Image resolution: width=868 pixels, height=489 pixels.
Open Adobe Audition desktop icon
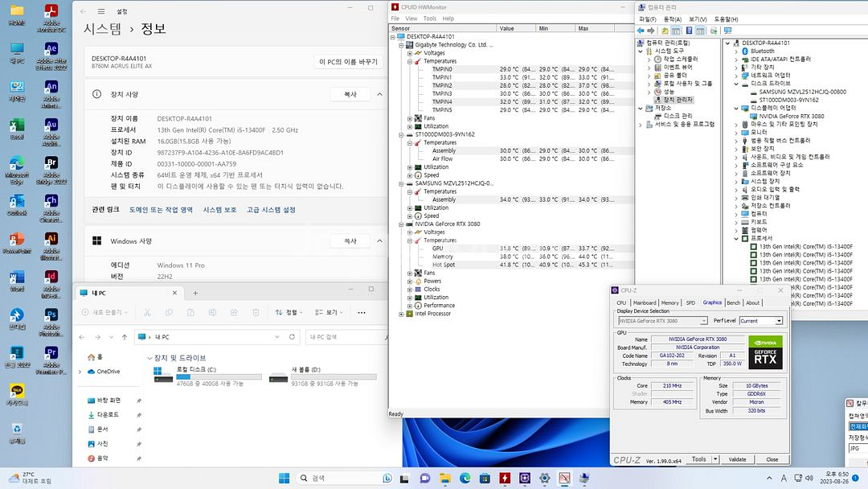pos(51,133)
